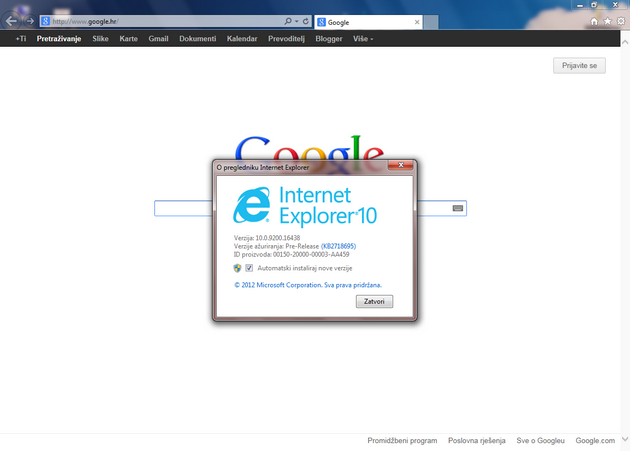Open Karte in the Google bar

tap(129, 39)
